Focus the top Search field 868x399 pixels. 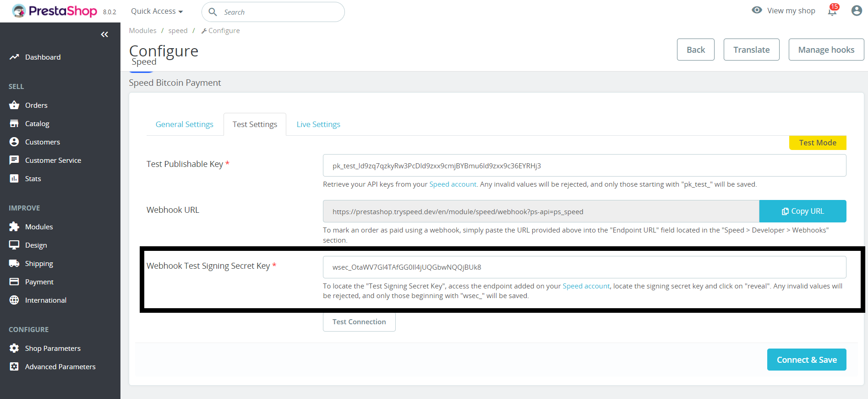tap(273, 12)
